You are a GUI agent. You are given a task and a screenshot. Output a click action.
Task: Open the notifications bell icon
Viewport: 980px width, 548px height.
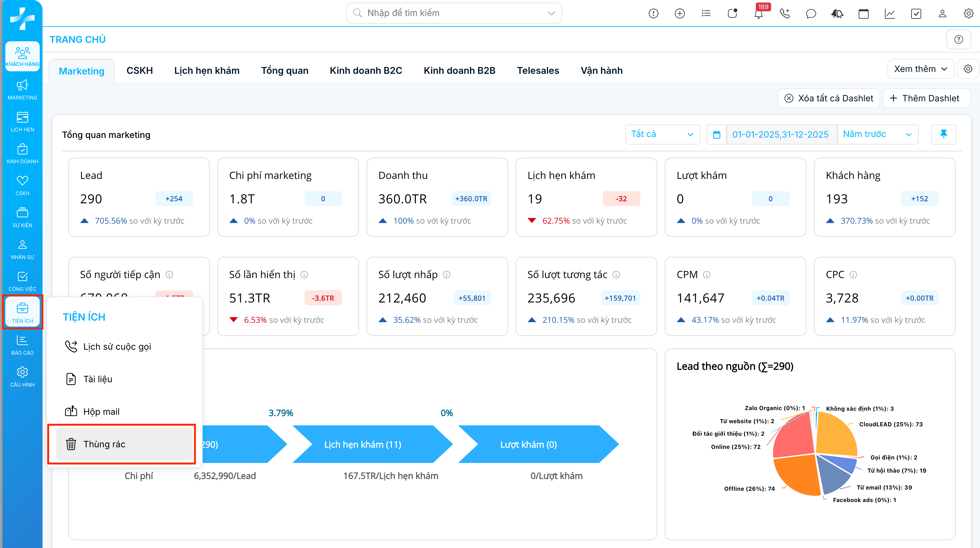click(x=758, y=14)
